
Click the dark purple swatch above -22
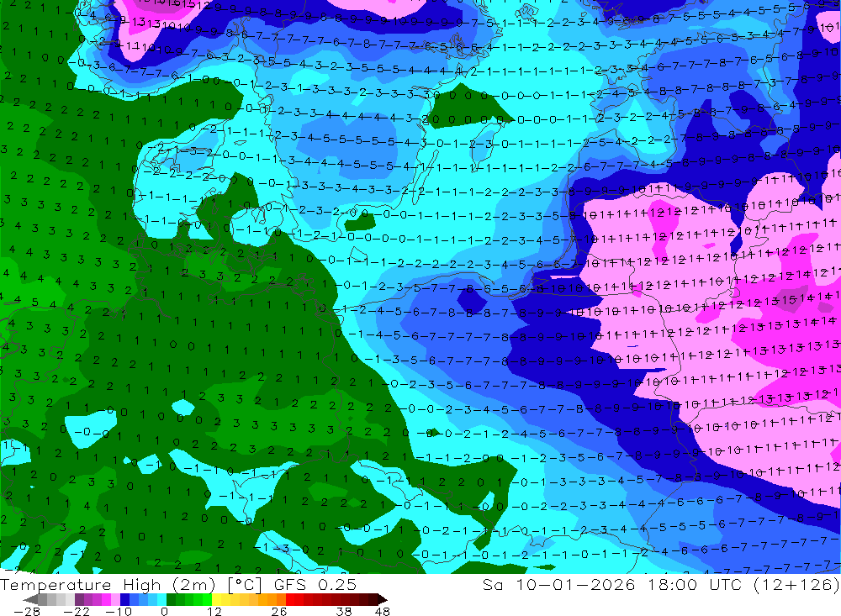(79, 599)
